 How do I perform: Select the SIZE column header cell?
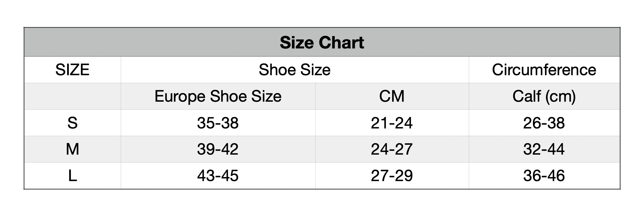point(72,70)
